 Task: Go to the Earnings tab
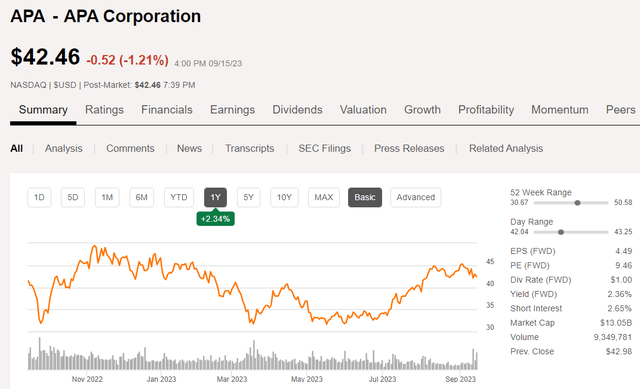point(232,110)
